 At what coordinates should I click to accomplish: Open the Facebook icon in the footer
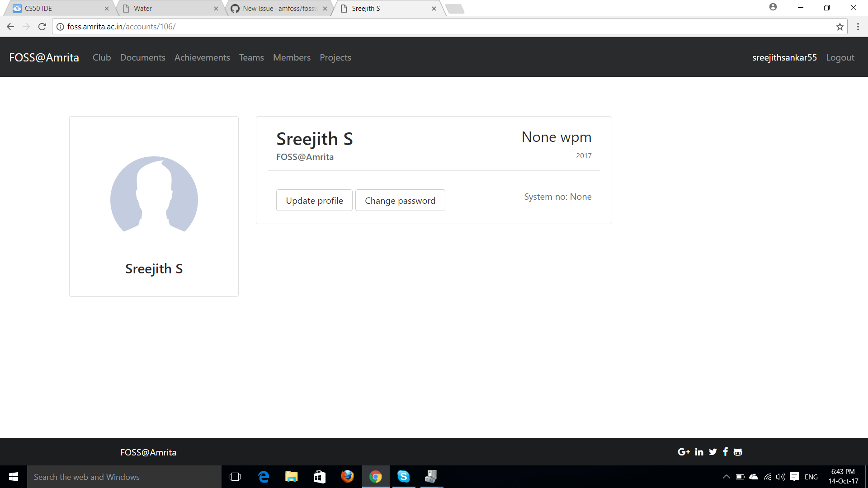(x=726, y=451)
